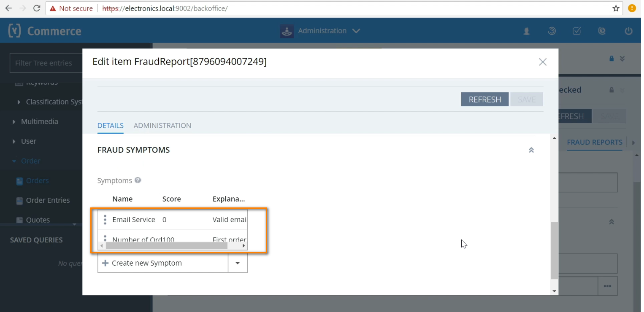Click the Not secure warning icon
Screen dimensions: 644x312
53,8
